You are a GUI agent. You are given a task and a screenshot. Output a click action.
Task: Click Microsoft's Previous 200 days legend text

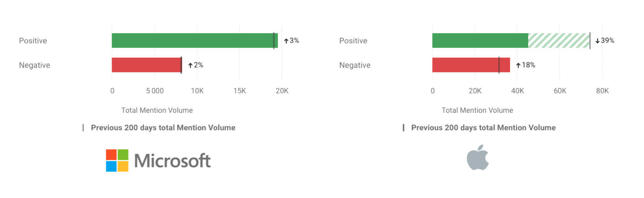pos(163,128)
